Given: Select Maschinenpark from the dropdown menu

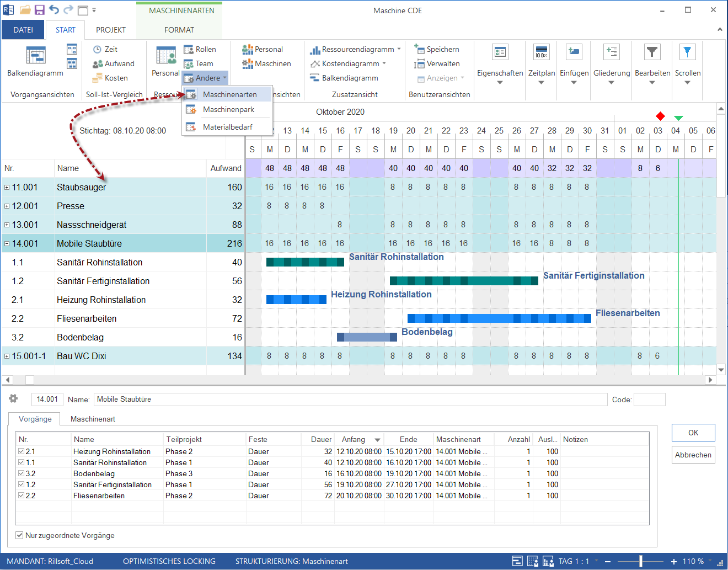Looking at the screenshot, I should [x=227, y=109].
